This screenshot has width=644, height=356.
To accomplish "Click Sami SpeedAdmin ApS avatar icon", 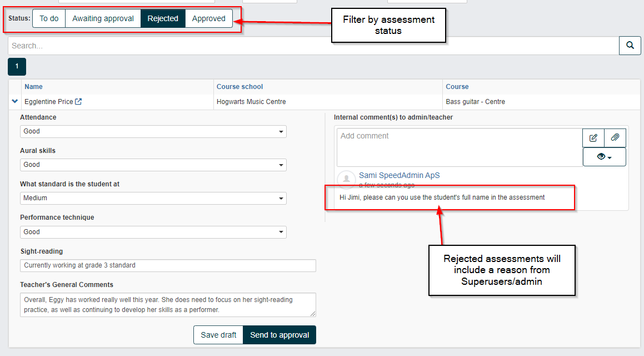I will (x=346, y=179).
